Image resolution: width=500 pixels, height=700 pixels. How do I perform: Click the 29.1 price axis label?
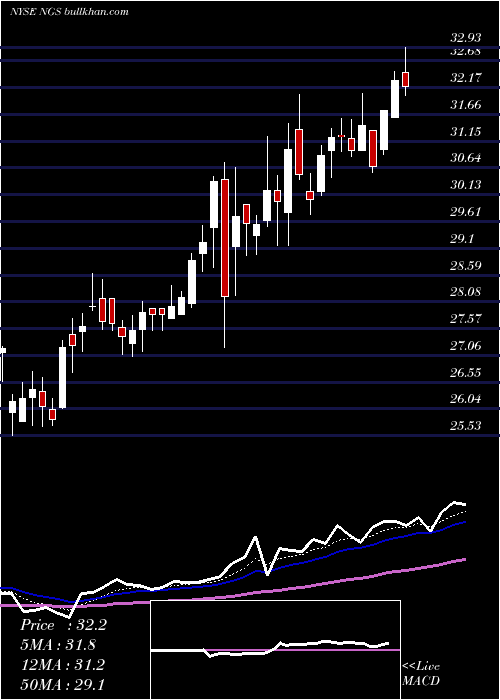pyautogui.click(x=462, y=239)
